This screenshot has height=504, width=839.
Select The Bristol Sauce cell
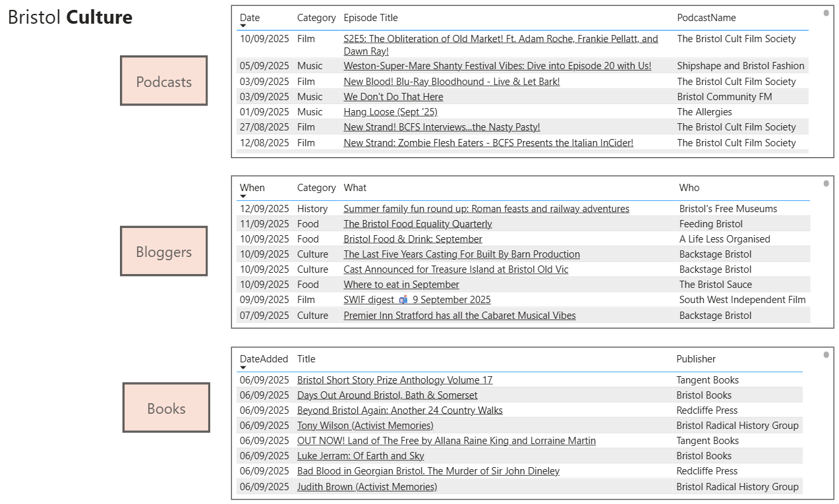(x=716, y=285)
